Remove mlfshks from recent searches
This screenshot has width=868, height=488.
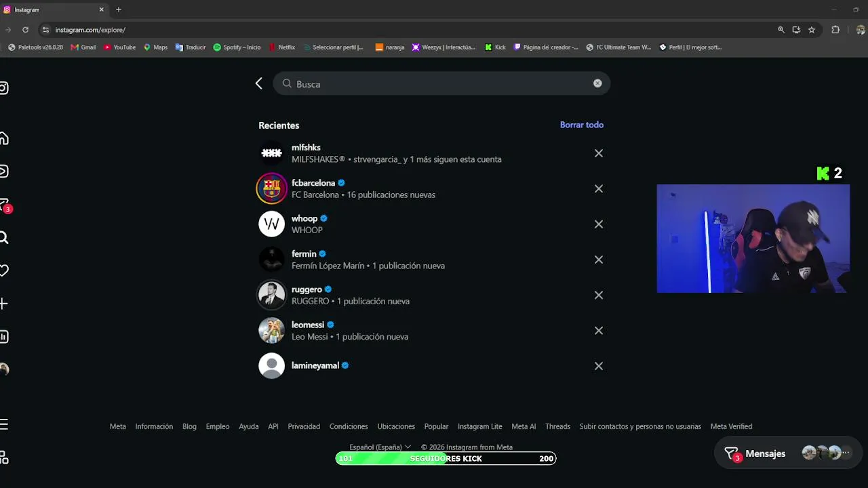599,153
